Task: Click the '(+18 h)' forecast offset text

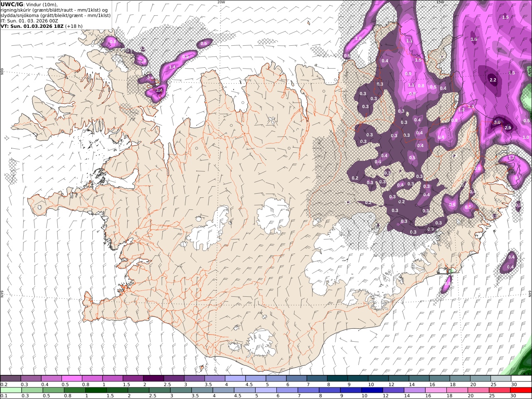Action: (74, 26)
